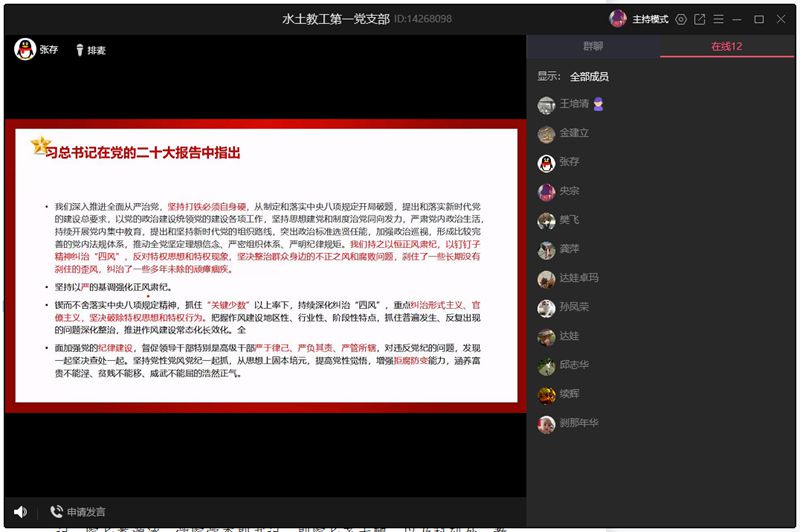Click the 申请发言 request-to-speak button
Screen dimensions: 800x532
click(87, 512)
